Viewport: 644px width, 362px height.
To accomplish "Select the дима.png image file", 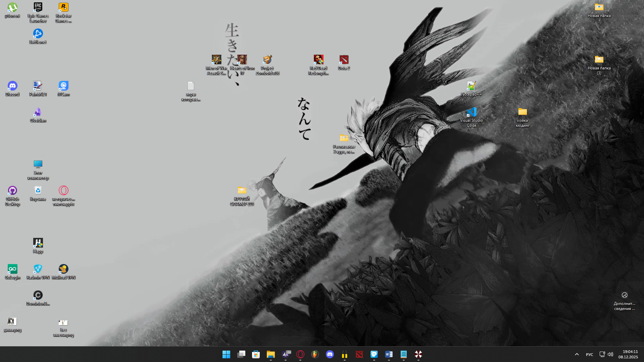I will [x=12, y=324].
